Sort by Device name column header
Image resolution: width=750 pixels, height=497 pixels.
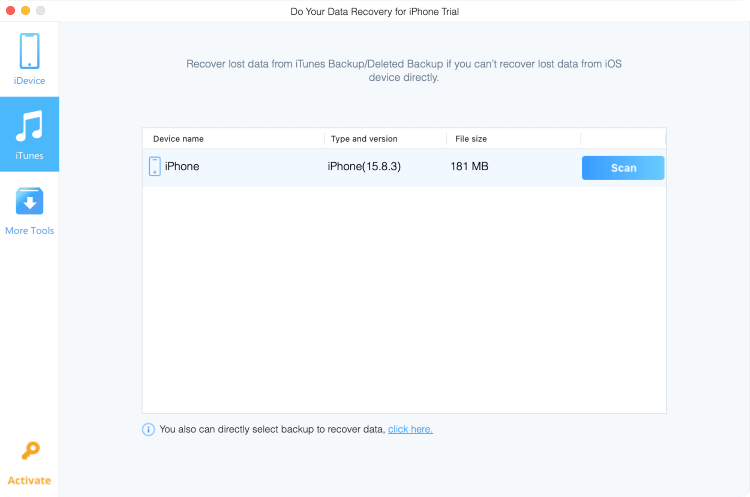coord(178,139)
